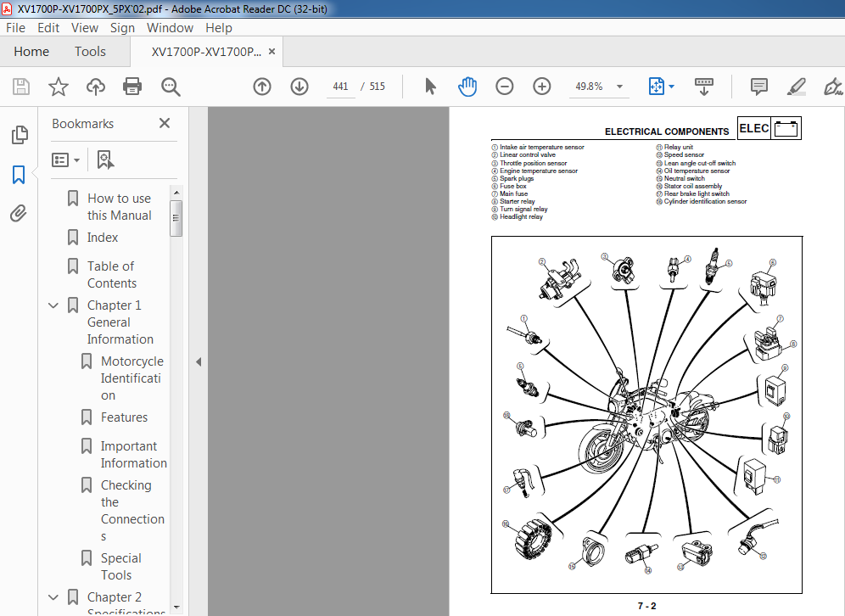This screenshot has height=616, width=845.
Task: Open fit page options dropdown arrow
Action: tap(671, 87)
